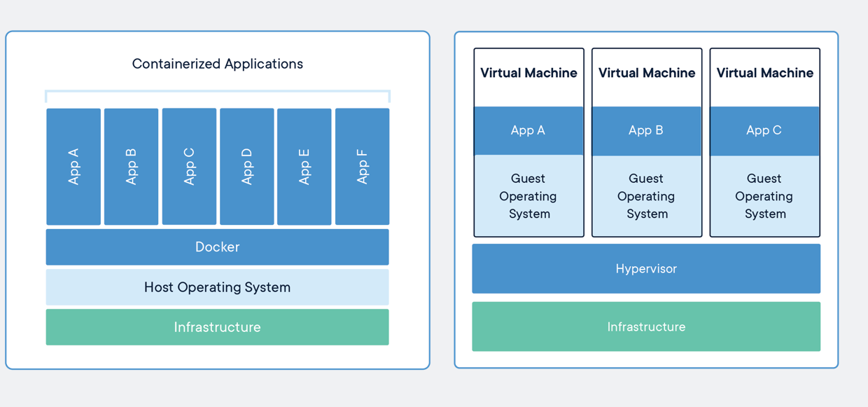
Task: Click the rightmost Virtual Machine heading
Action: pos(764,73)
